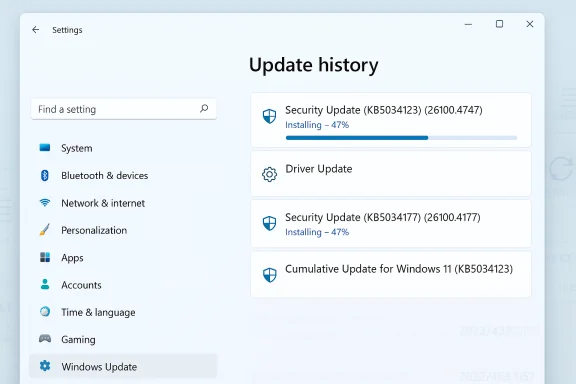Click the Gaming controller icon
The width and height of the screenshot is (576, 384).
[45, 338]
